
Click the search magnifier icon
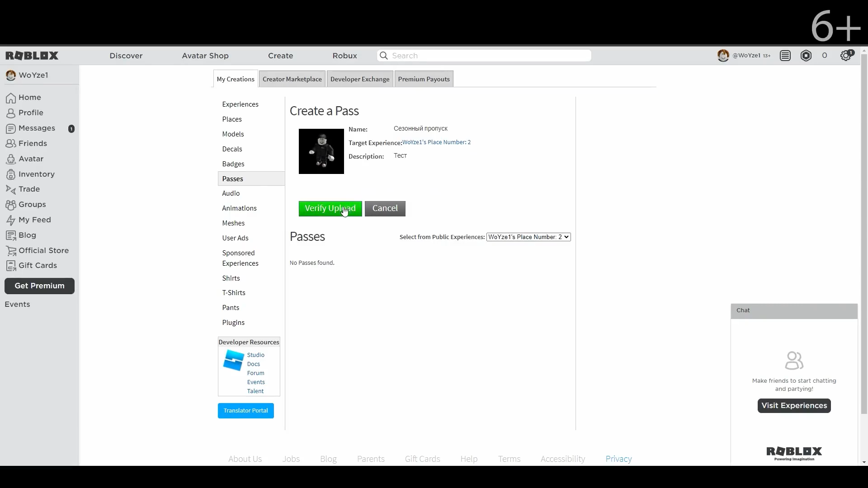click(x=384, y=56)
